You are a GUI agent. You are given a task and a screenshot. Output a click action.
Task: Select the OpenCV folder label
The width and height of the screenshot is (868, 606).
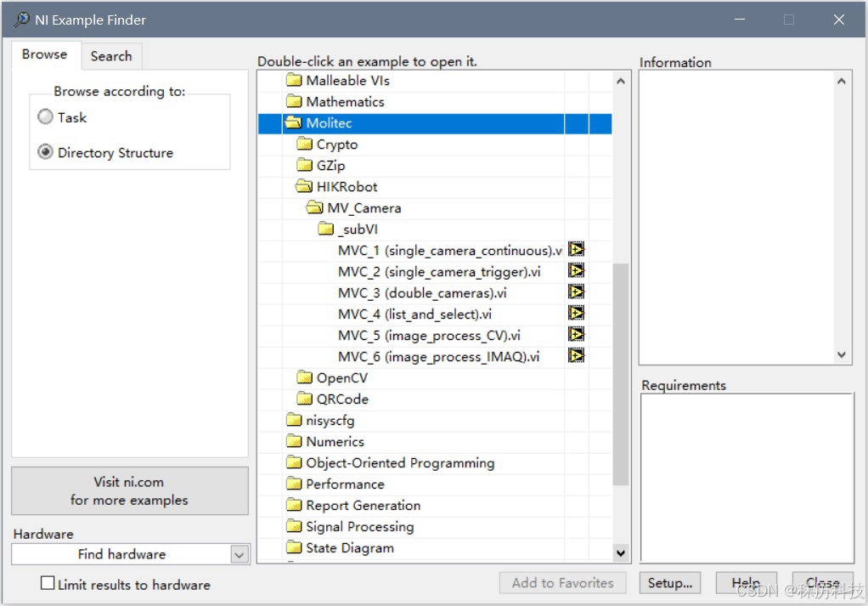[342, 377]
